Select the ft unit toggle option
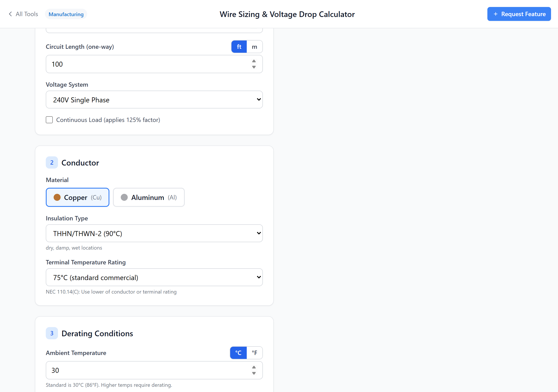558x392 pixels. click(239, 46)
